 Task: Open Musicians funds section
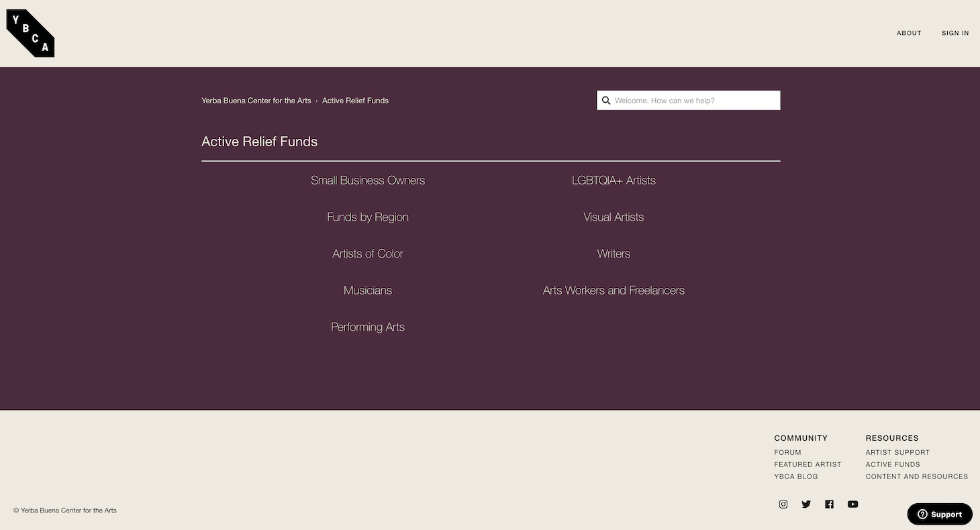pos(368,290)
